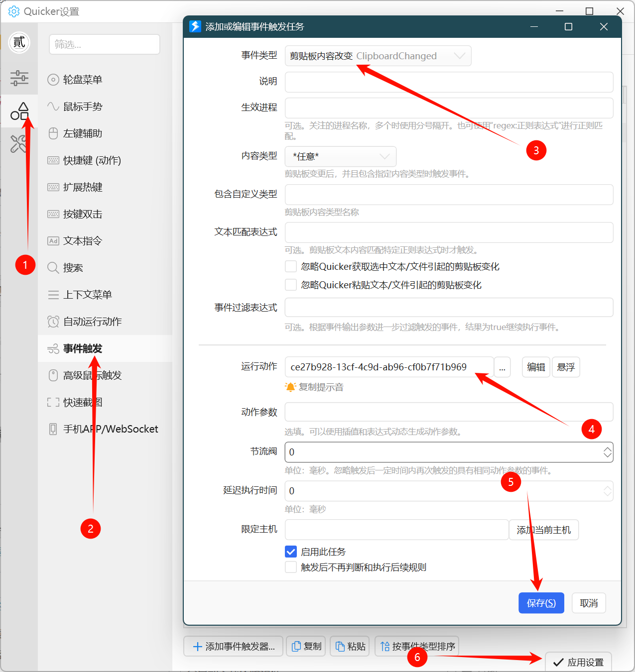635x672 pixels.
Task: Maximize the 添加或编辑事件触发任务 dialog
Action: [x=568, y=27]
